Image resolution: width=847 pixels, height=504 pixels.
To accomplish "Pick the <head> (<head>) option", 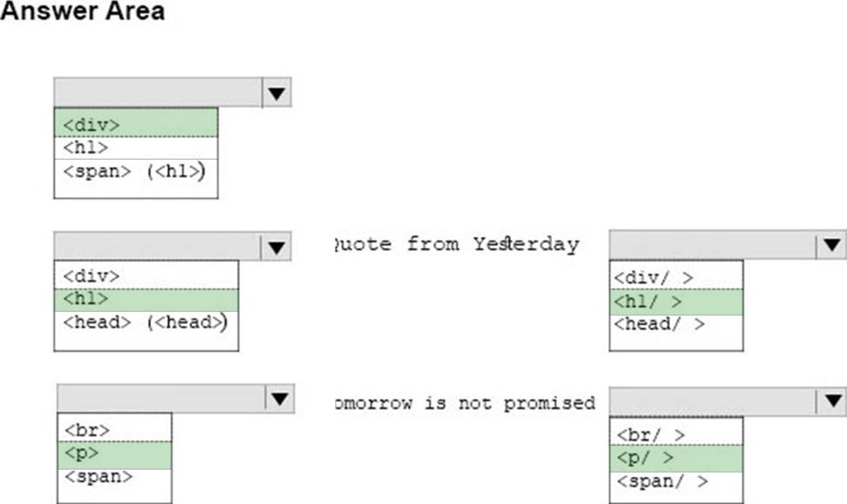I will click(x=146, y=322).
